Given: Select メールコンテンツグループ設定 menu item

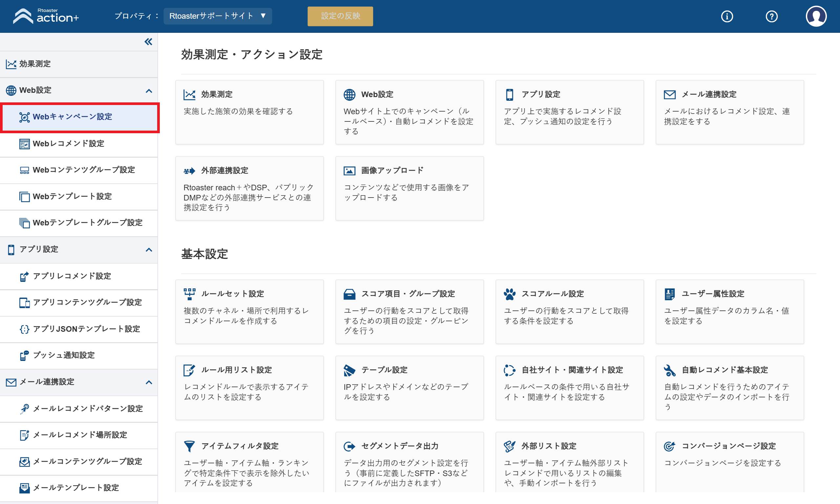Looking at the screenshot, I should pyautogui.click(x=79, y=462).
